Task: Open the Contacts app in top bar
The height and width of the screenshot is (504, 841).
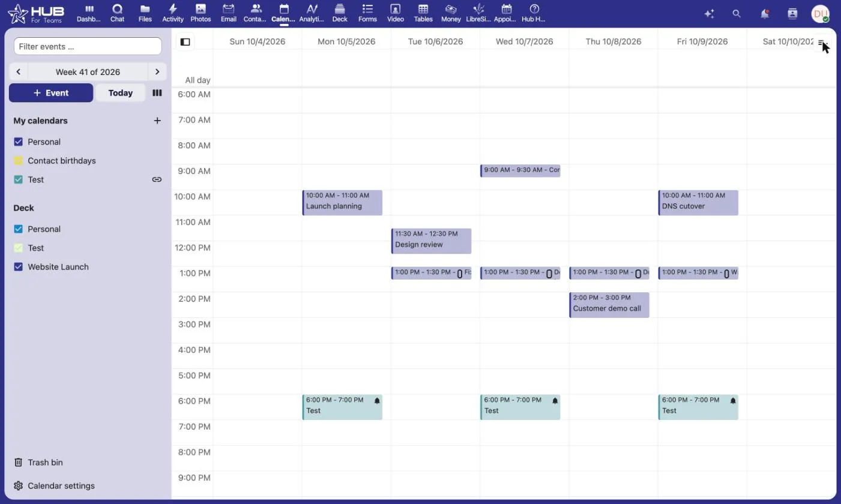Action: (x=256, y=13)
